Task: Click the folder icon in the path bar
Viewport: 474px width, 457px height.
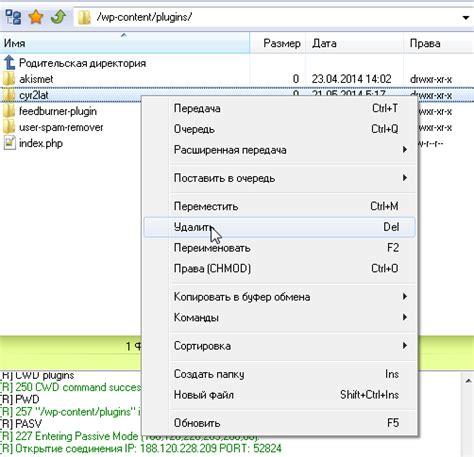Action: click(84, 17)
